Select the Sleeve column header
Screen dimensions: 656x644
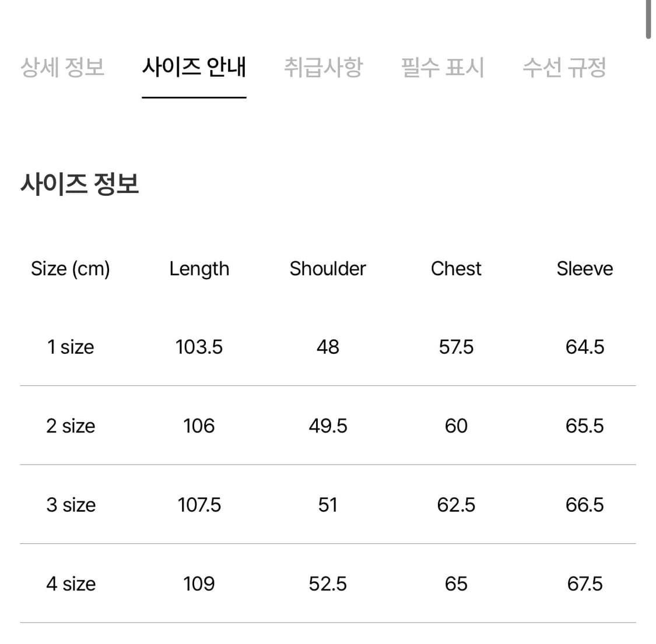[585, 269]
